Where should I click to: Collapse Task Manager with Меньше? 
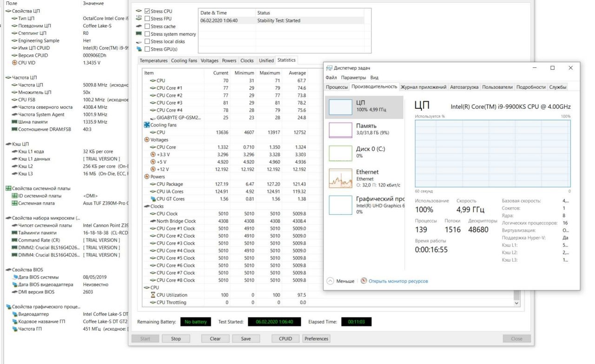tap(340, 281)
